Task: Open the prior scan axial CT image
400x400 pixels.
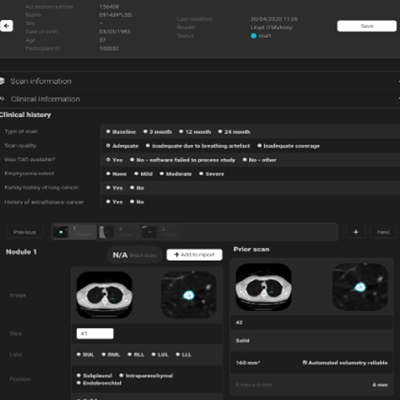Action: point(264,287)
